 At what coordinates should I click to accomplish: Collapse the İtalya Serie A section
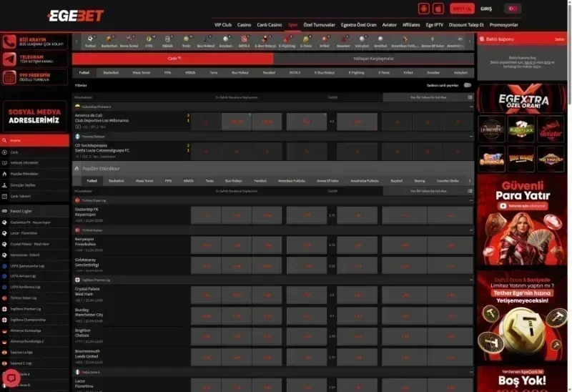(x=471, y=372)
